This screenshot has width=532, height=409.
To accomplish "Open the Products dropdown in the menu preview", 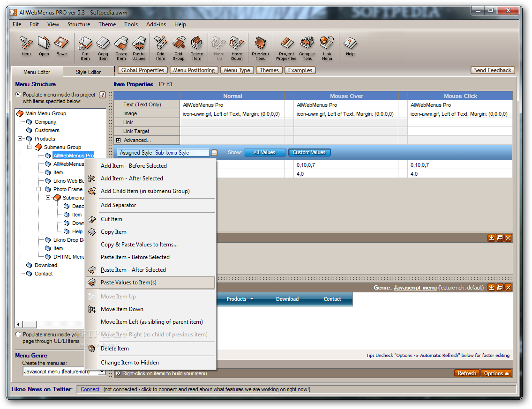I will (x=240, y=299).
